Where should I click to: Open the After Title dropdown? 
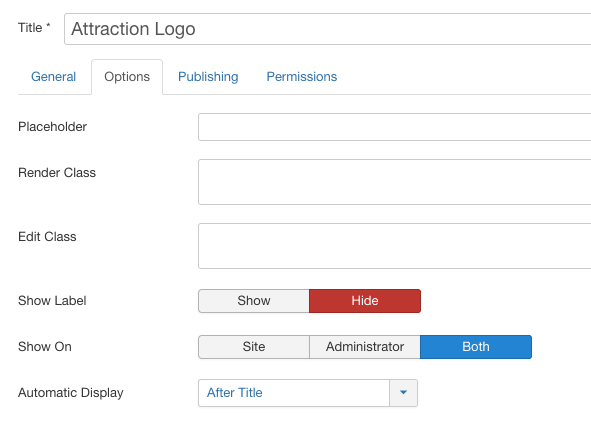coord(308,393)
